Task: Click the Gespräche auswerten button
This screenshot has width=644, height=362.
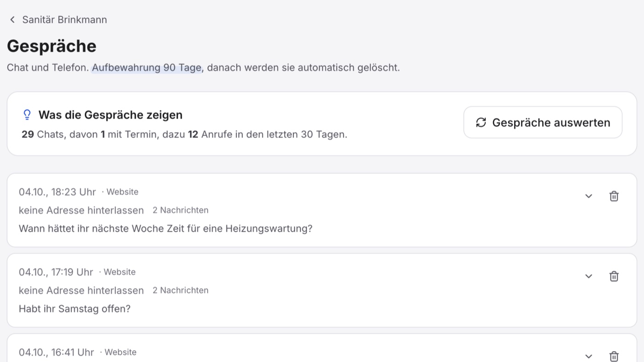Action: pyautogui.click(x=543, y=122)
